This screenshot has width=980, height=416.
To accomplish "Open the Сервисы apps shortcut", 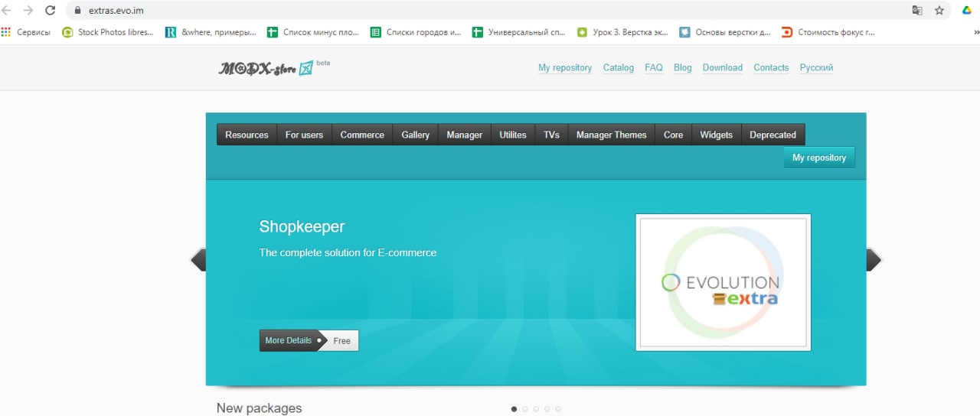I will pyautogui.click(x=25, y=32).
